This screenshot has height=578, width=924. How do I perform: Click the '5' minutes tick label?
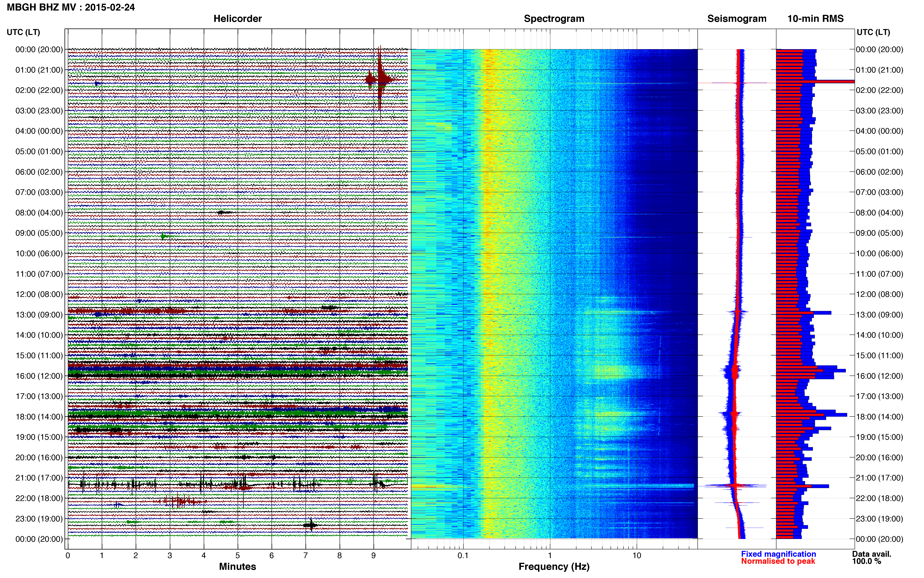pyautogui.click(x=238, y=555)
